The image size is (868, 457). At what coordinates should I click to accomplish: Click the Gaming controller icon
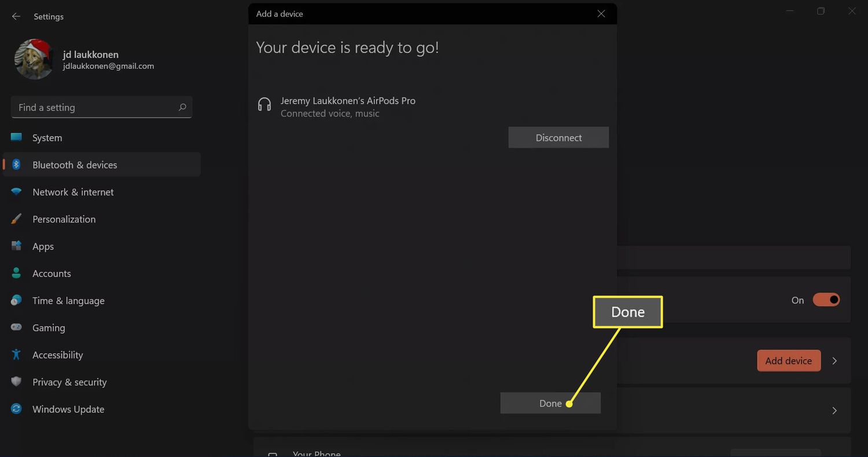click(16, 328)
